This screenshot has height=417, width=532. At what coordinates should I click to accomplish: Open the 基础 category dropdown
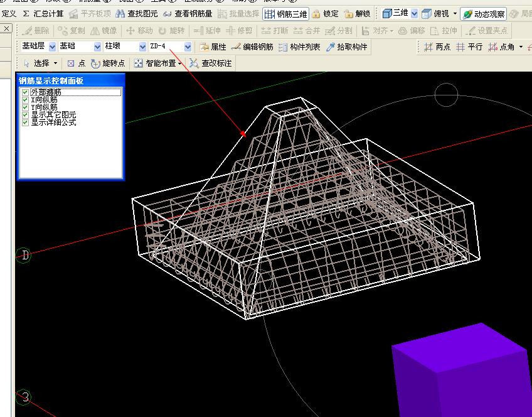pos(97,47)
